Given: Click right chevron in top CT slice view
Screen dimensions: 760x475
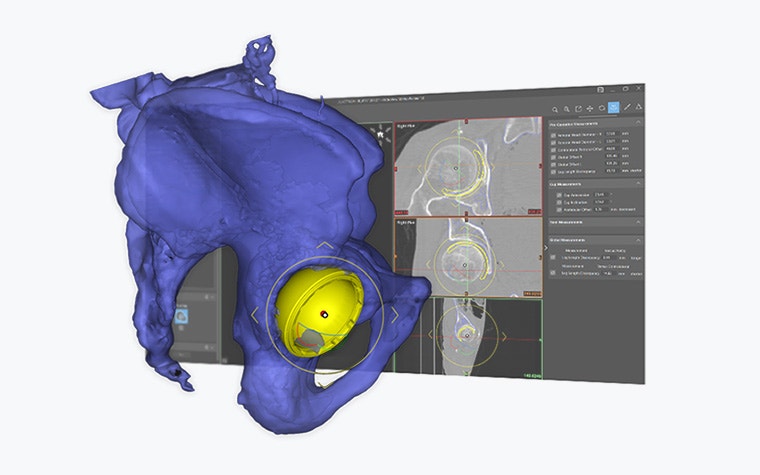Looking at the screenshot, I should click(x=492, y=167).
